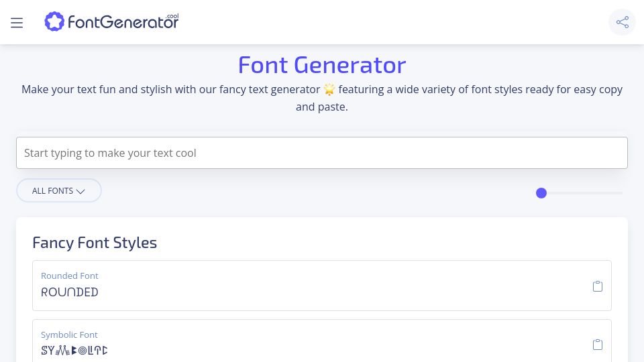Select the Rounded Font card

click(x=322, y=286)
